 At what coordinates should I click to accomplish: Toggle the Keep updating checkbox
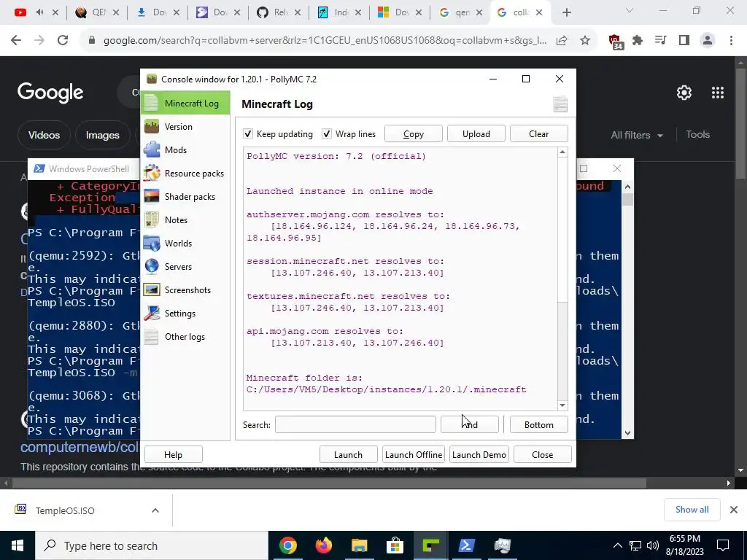tap(248, 134)
